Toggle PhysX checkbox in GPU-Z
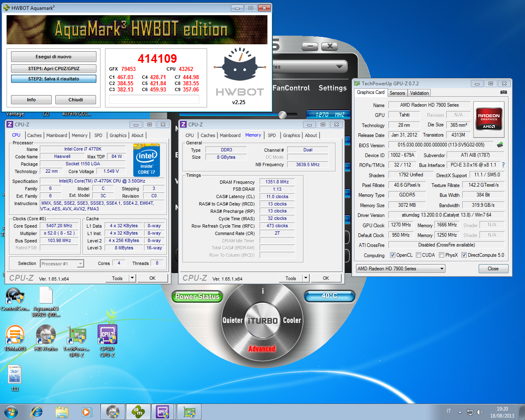This screenshot has height=420, width=525. (441, 255)
